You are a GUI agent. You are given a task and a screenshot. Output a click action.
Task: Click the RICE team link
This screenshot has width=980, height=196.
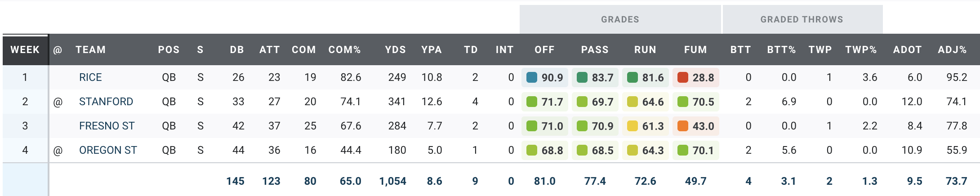pyautogui.click(x=90, y=77)
